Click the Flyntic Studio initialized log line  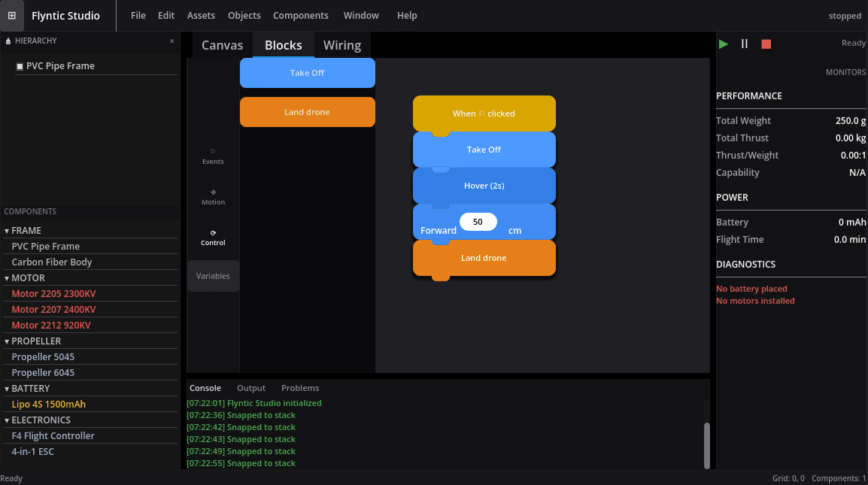click(x=254, y=403)
